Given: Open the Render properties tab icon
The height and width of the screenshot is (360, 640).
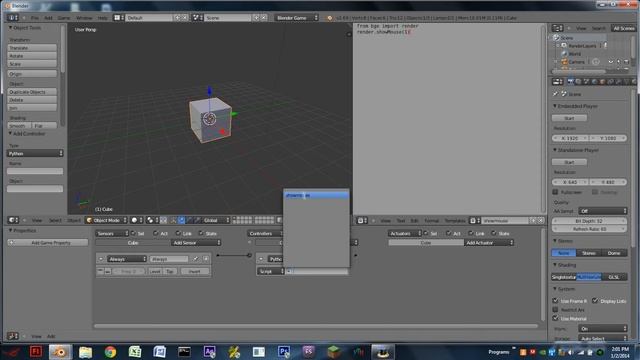Looking at the screenshot, I should (x=570, y=82).
